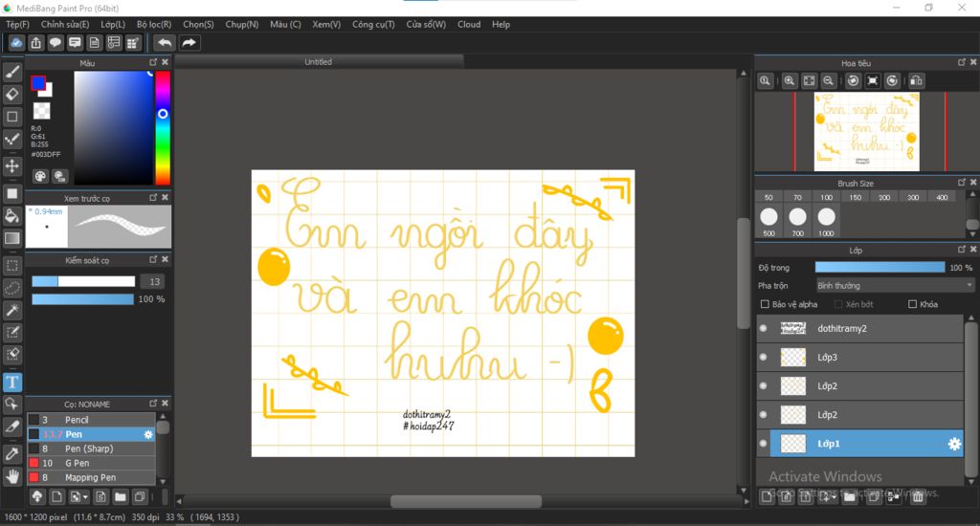Enable the Bảo vệ alpha checkbox
The height and width of the screenshot is (526, 980).
[x=765, y=304]
